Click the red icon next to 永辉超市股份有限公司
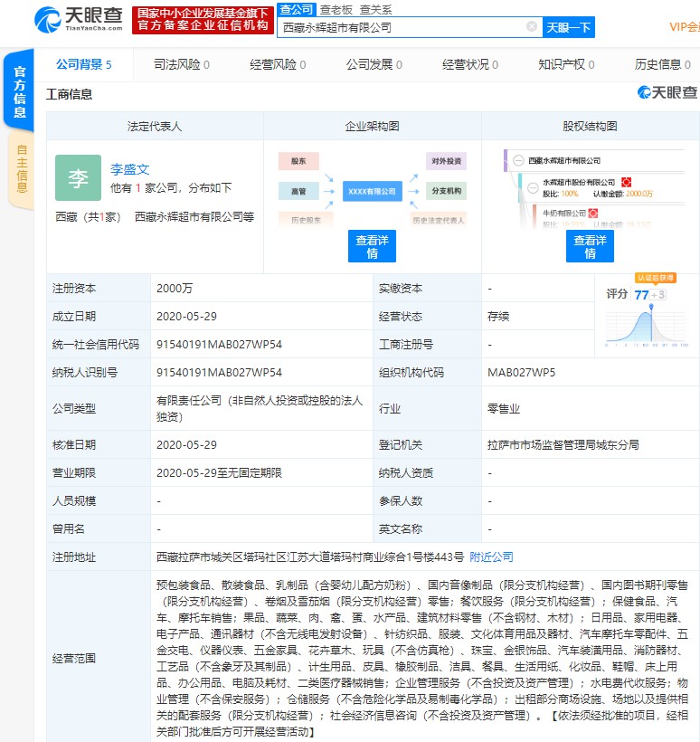 coord(626,182)
